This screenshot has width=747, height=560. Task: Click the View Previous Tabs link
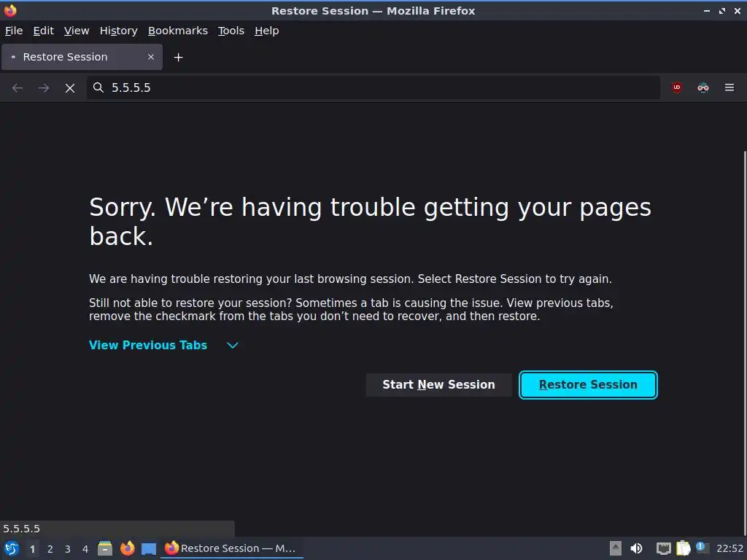click(148, 345)
